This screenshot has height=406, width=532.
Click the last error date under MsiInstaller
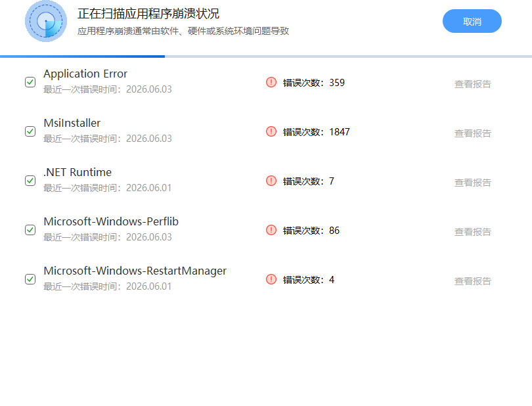[x=108, y=139]
